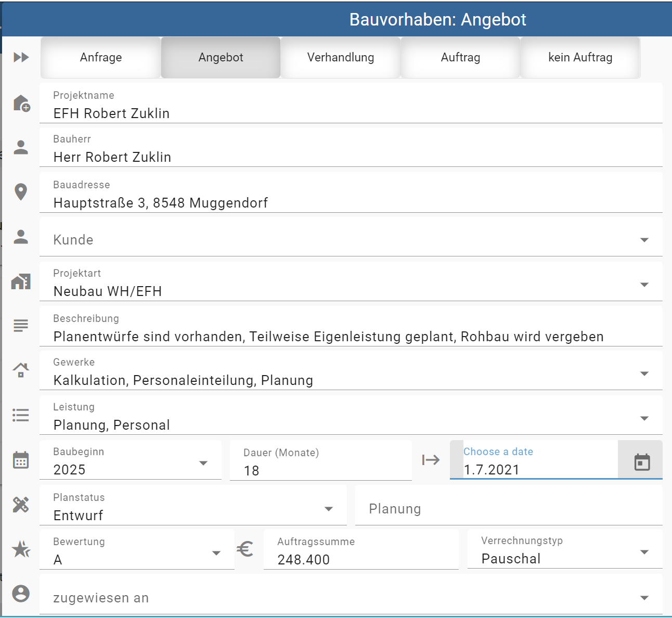This screenshot has width=672, height=618.
Task: Open the calendar date picker button
Action: pos(642,461)
